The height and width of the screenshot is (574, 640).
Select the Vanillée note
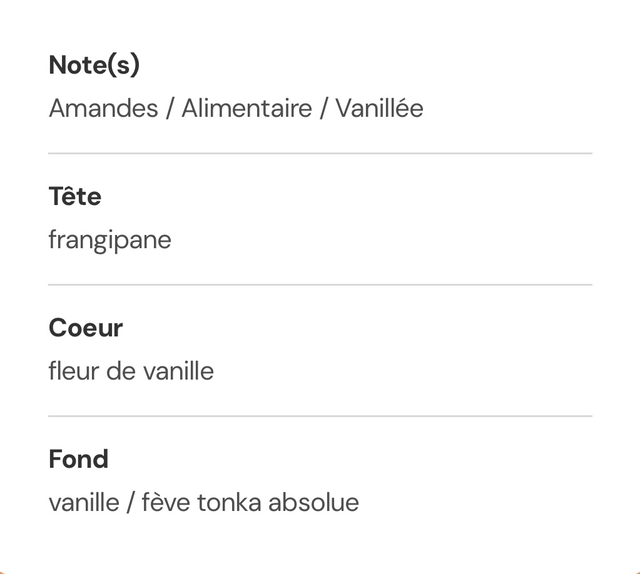click(379, 108)
